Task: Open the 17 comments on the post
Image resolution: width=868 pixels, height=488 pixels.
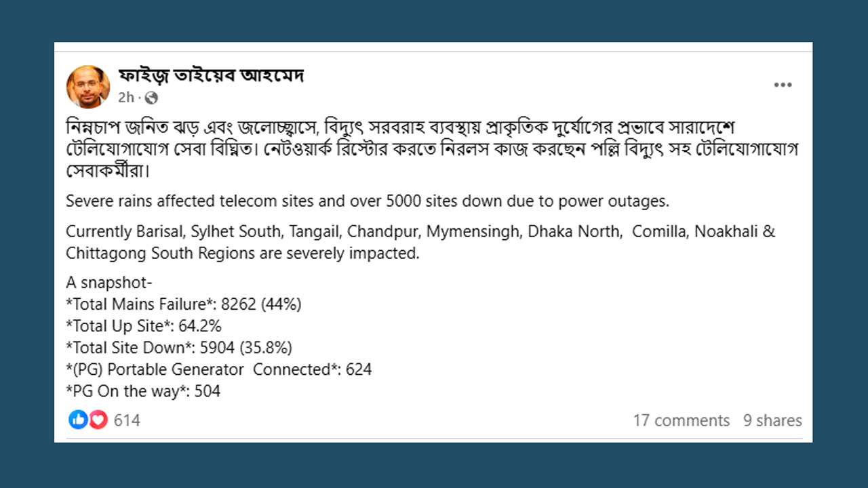Action: point(683,420)
